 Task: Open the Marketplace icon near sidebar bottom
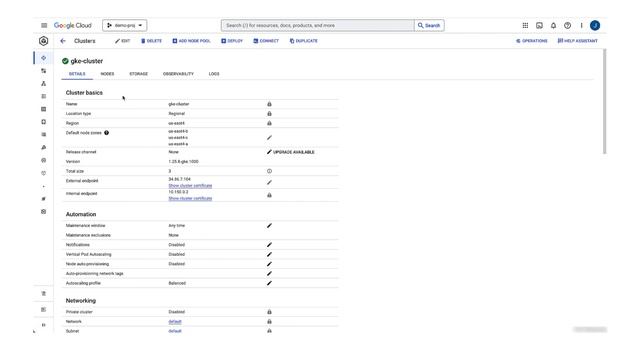44,293
